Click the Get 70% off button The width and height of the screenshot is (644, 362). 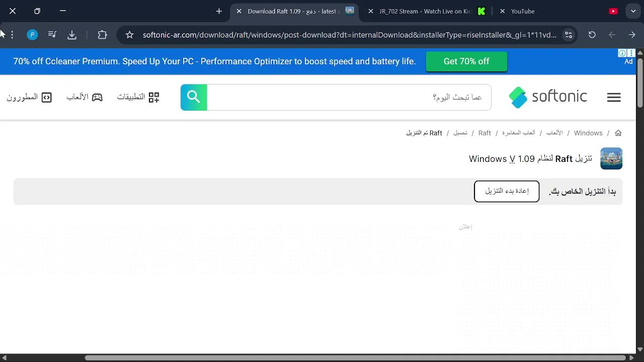point(466,61)
